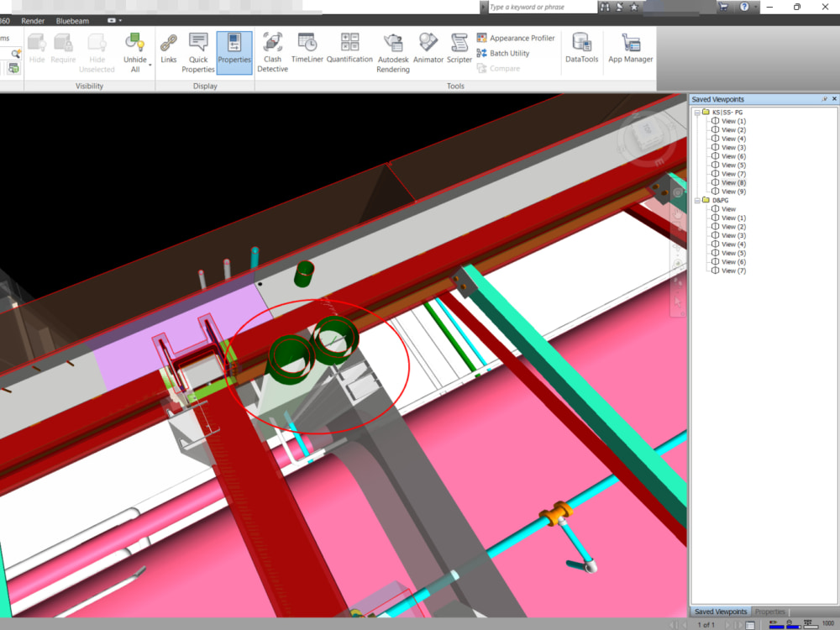Open Sheet Browser icon in status bar
Image resolution: width=840 pixels, height=630 pixels.
[x=750, y=625]
